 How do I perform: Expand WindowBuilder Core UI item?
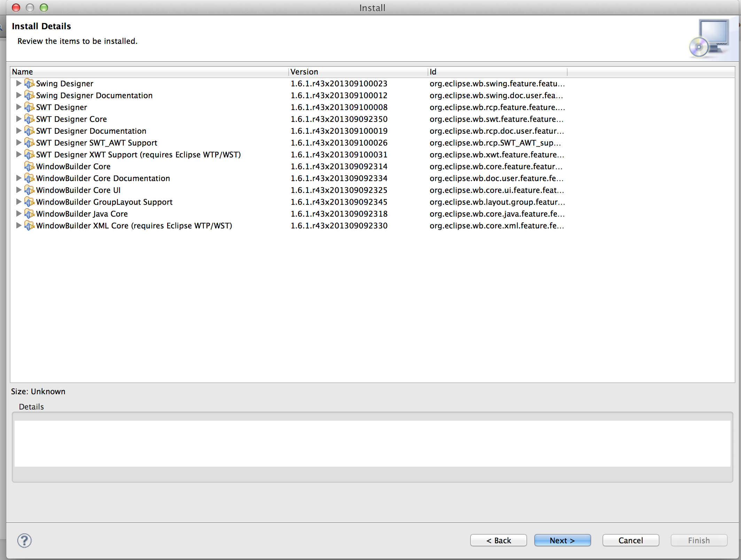(18, 190)
